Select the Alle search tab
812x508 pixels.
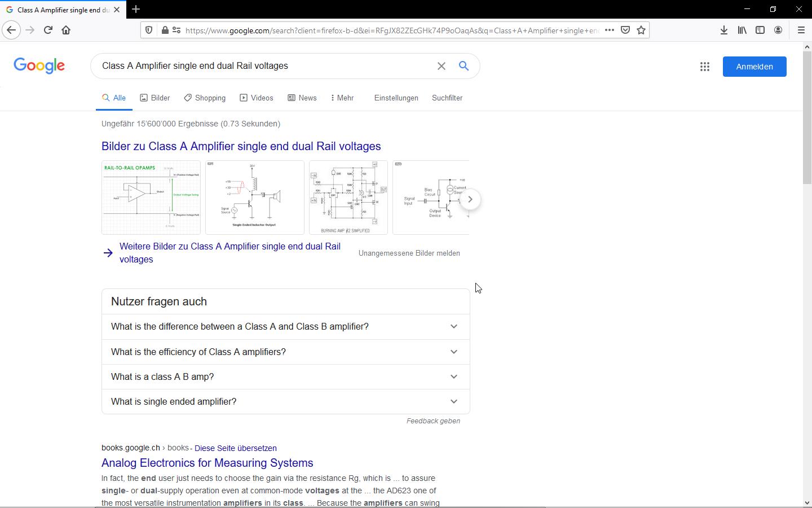[x=114, y=98]
